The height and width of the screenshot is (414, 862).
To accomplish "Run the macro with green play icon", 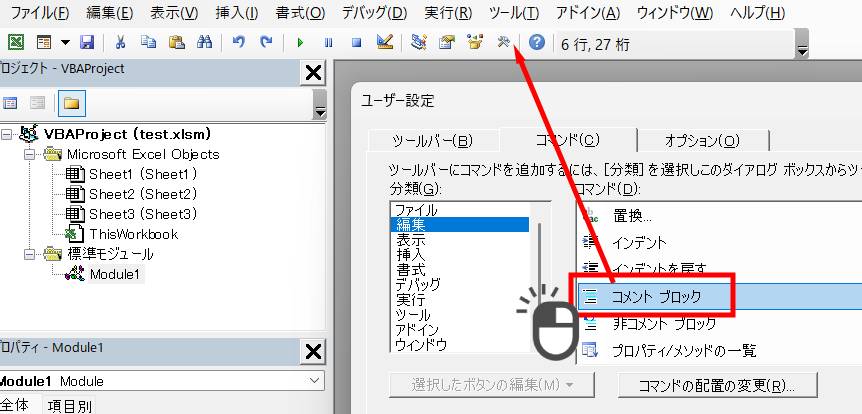I will tap(300, 42).
